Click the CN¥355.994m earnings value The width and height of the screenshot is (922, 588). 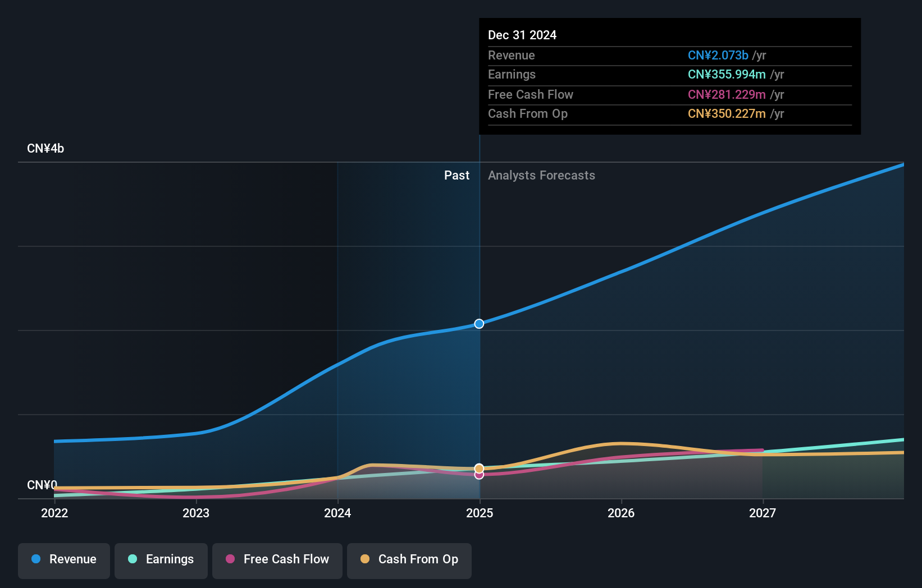click(x=727, y=75)
